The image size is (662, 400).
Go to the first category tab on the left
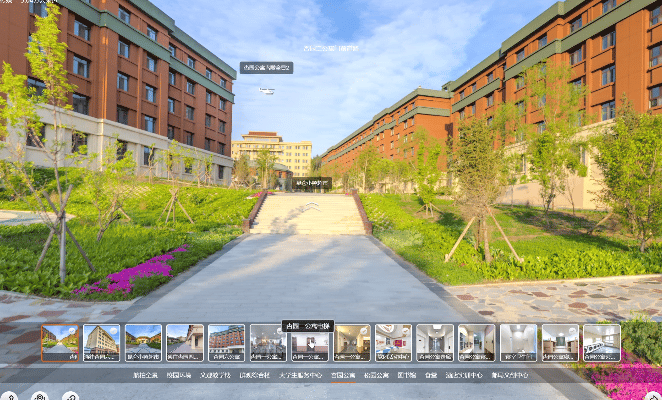point(146,376)
